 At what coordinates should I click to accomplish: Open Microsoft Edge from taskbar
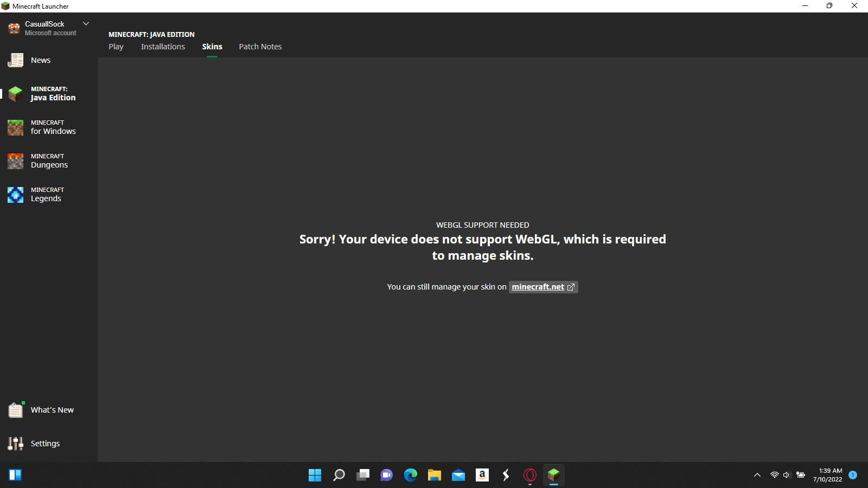411,475
